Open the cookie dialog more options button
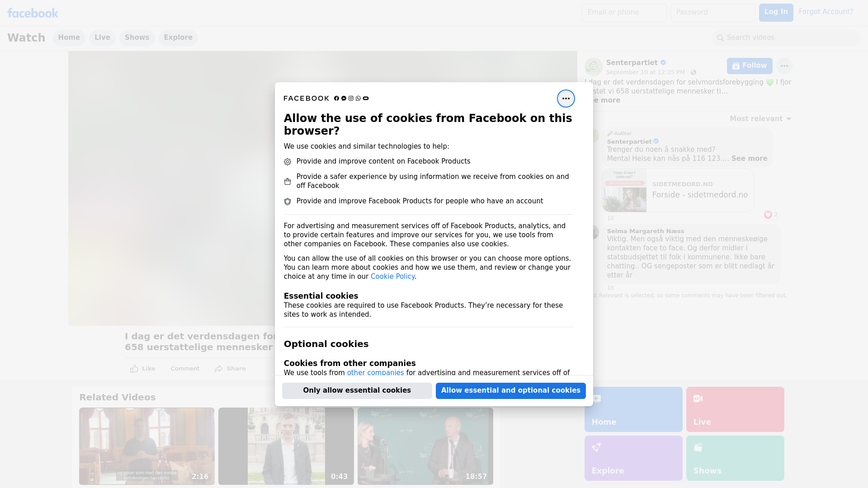The width and height of the screenshot is (868, 488). (566, 99)
